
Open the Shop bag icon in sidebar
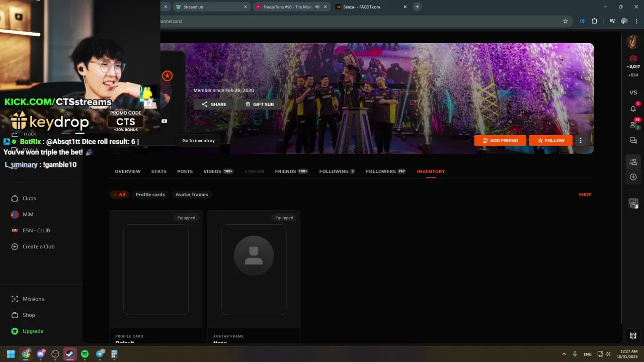tap(15, 315)
